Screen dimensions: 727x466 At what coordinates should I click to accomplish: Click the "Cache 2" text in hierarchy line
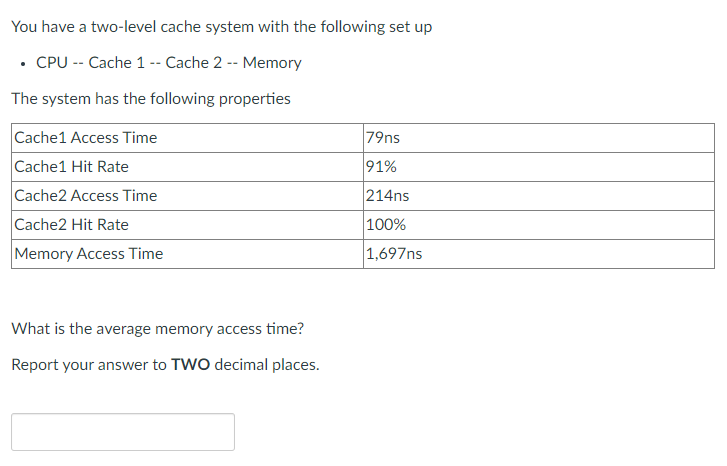click(x=193, y=63)
